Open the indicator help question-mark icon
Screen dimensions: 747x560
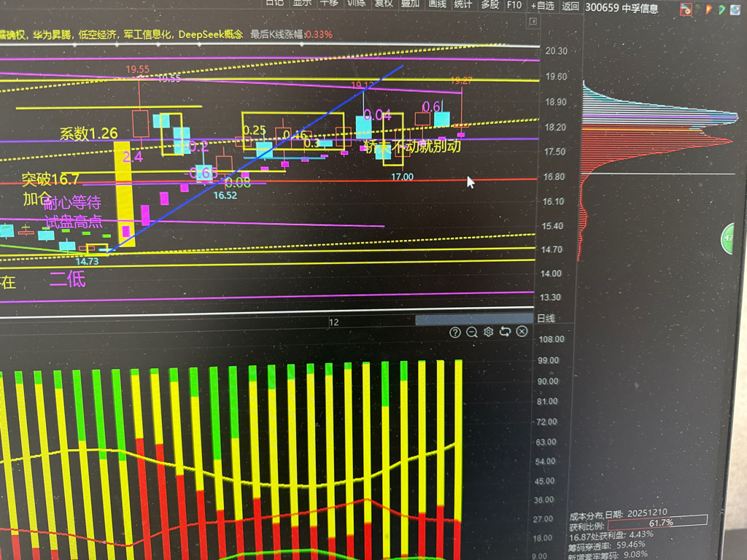tap(455, 332)
